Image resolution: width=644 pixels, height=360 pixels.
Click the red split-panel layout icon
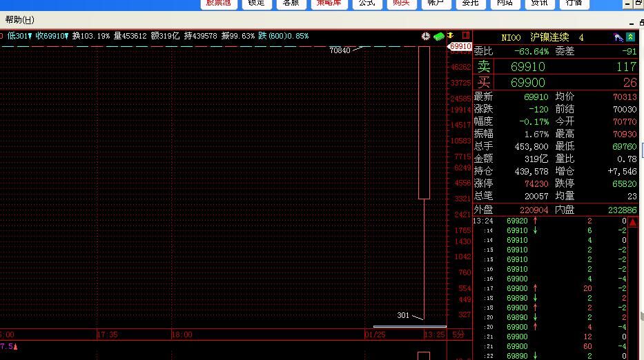pyautogui.click(x=466, y=36)
